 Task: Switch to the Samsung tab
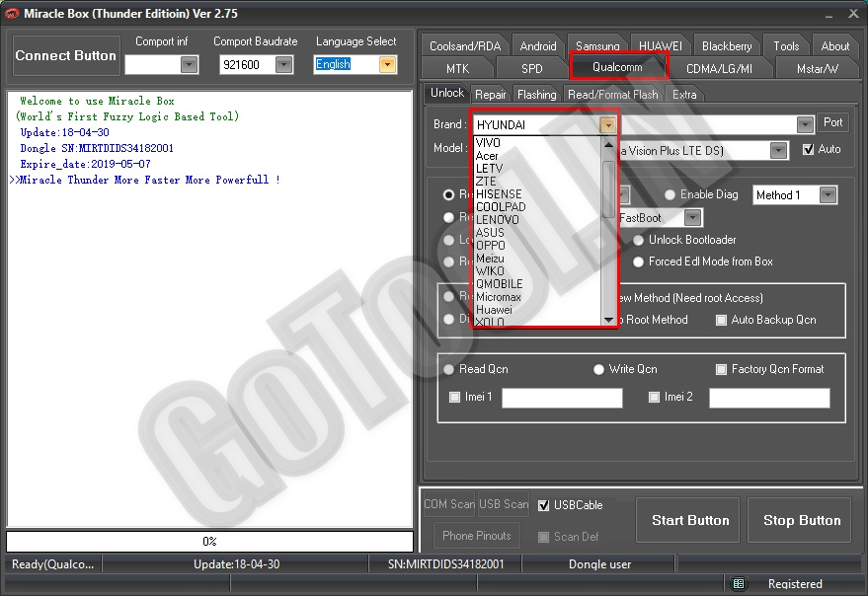click(597, 46)
